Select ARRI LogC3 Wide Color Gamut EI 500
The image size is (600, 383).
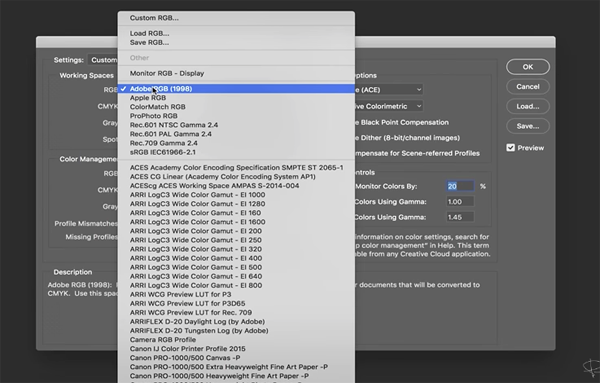tap(236, 267)
